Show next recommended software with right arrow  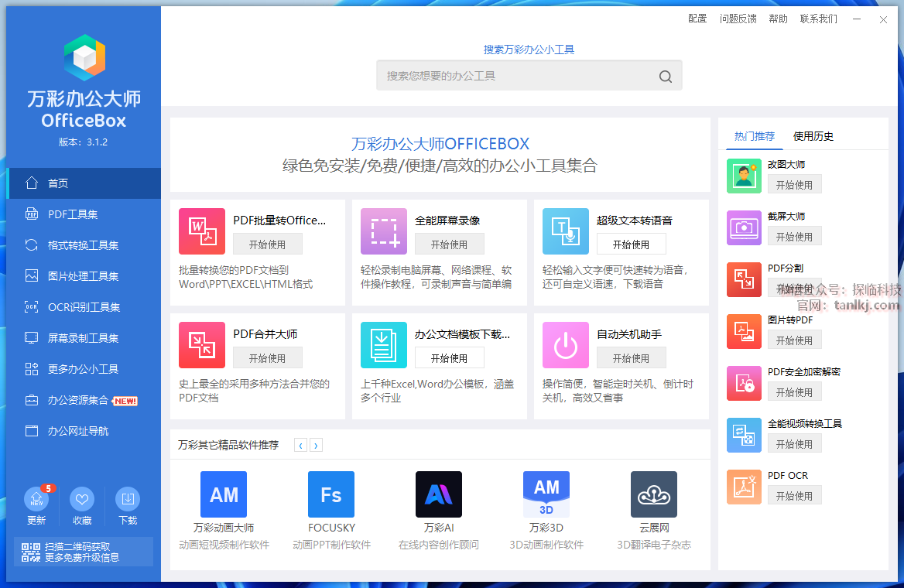pos(316,445)
